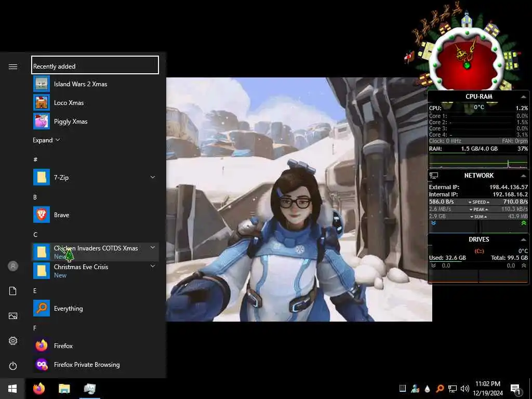This screenshot has height=399, width=532.
Task: Open Firefox Private Browsing
Action: click(96, 364)
